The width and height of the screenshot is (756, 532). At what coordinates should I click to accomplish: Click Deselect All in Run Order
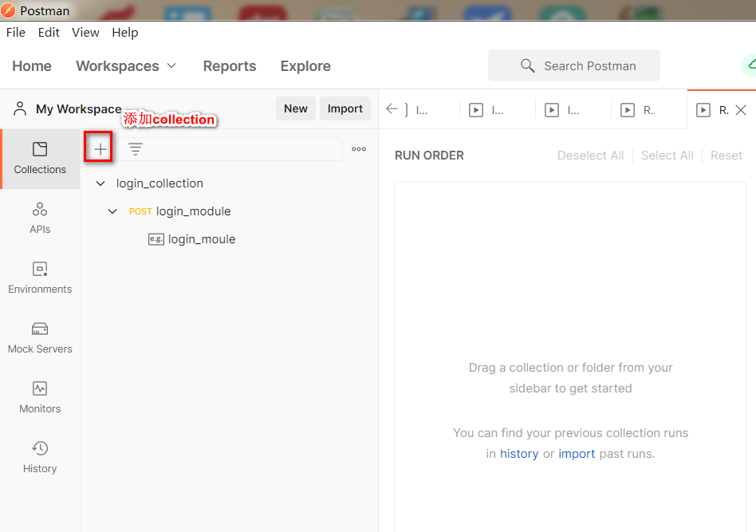click(591, 156)
